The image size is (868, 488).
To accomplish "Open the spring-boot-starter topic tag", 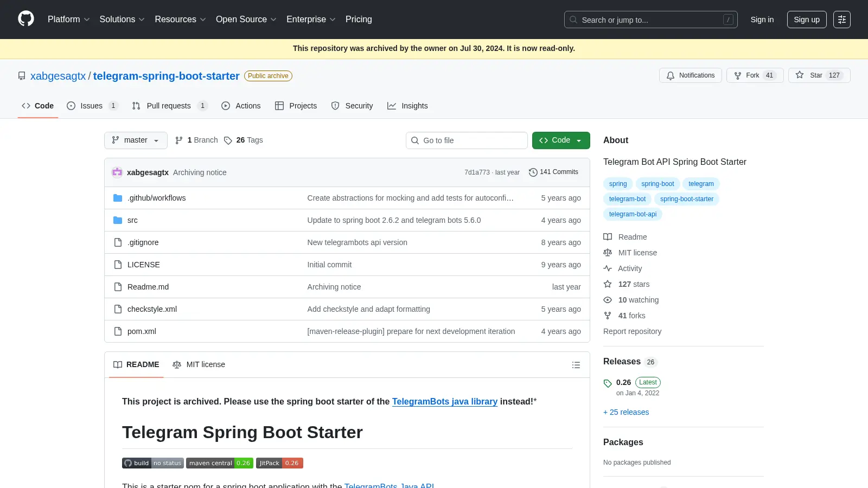I will (687, 199).
